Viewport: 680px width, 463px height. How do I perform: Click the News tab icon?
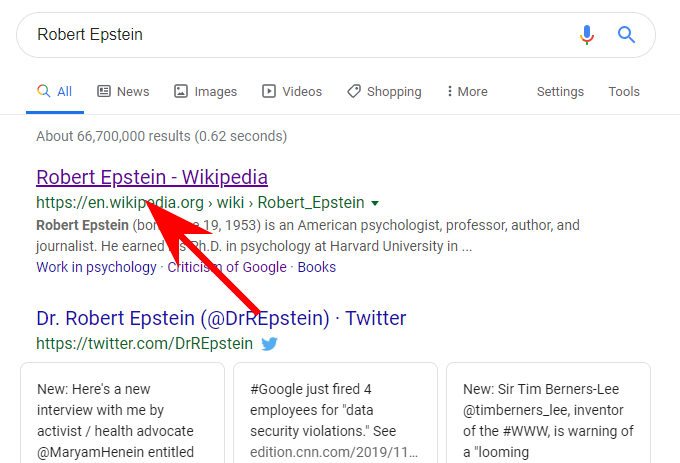(104, 91)
